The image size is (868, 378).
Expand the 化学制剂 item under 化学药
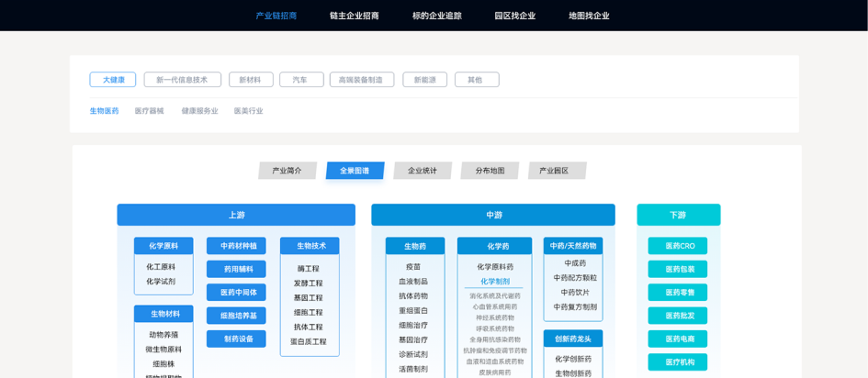click(495, 282)
